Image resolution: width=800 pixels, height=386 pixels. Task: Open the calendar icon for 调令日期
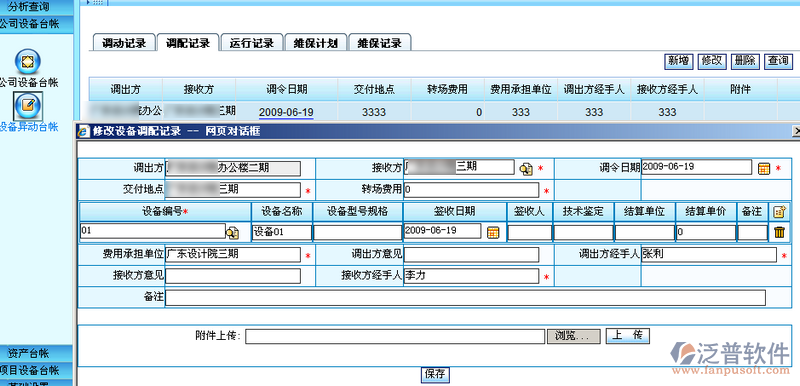tap(764, 168)
